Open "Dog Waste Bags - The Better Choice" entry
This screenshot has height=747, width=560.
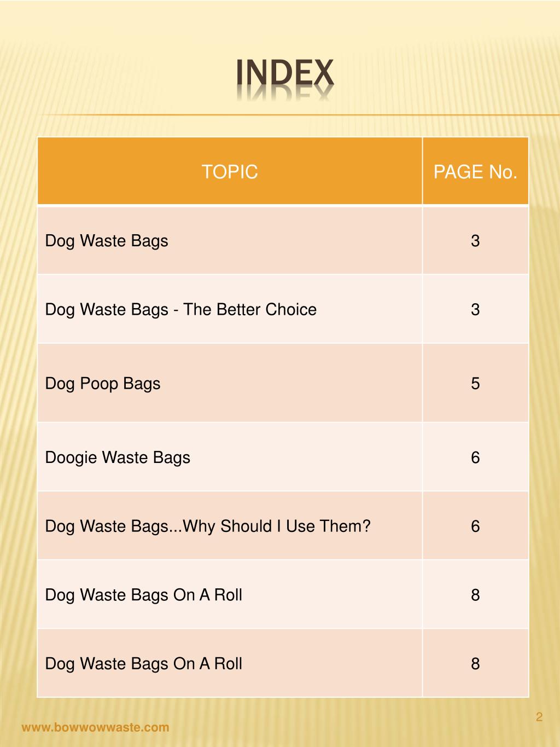(180, 309)
